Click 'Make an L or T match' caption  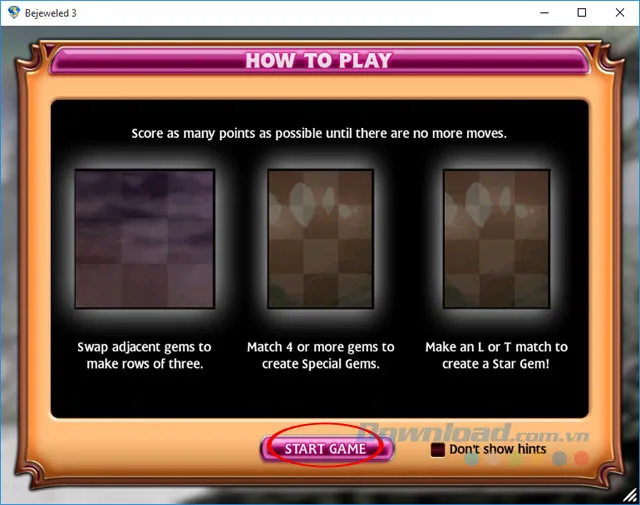pos(496,355)
